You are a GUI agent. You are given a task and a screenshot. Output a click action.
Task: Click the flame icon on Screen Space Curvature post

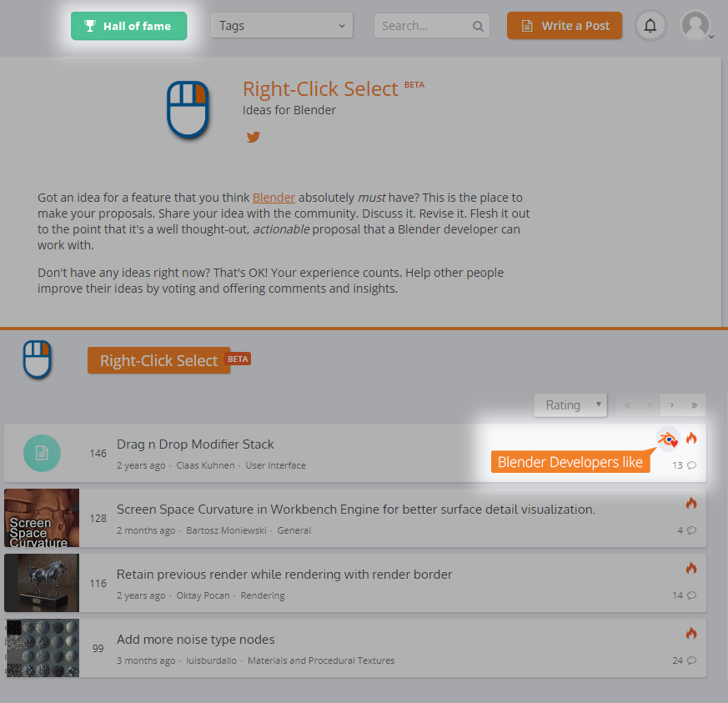point(691,503)
